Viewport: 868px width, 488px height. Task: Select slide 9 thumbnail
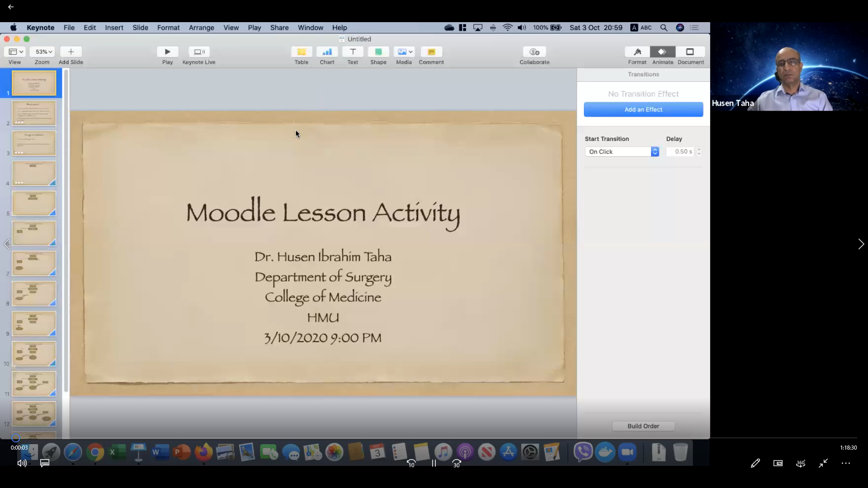[34, 324]
